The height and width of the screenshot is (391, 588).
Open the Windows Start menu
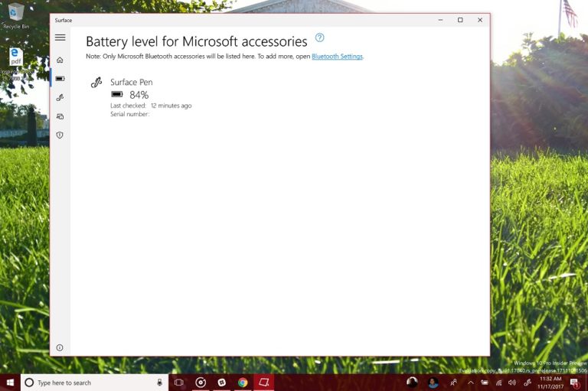click(10, 383)
